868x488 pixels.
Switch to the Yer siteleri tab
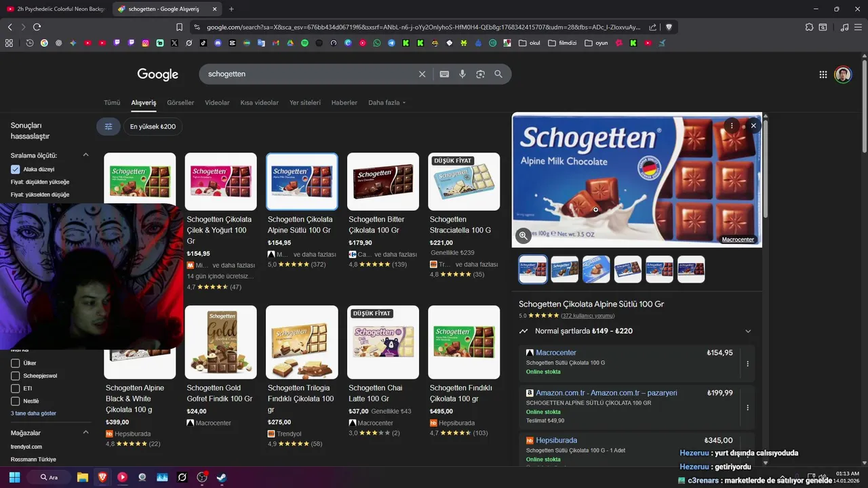[305, 103]
